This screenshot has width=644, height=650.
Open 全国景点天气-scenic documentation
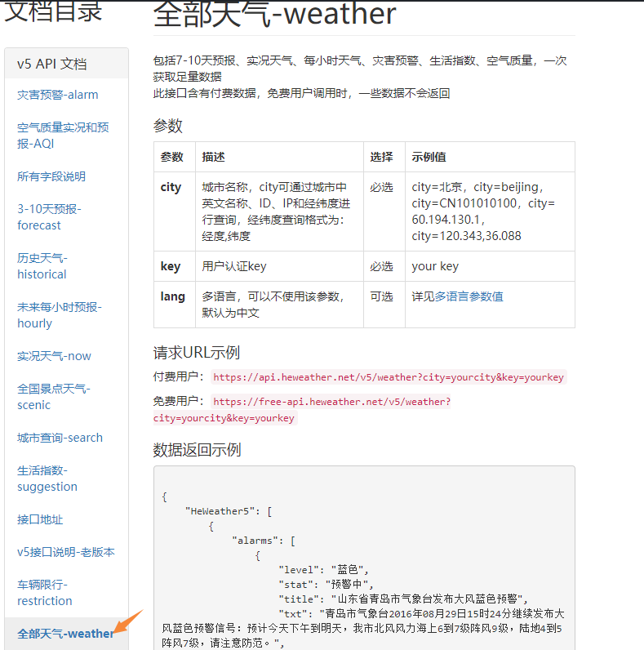pos(53,397)
